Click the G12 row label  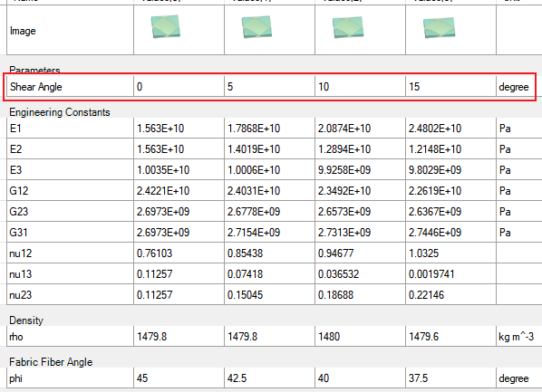[x=19, y=191]
